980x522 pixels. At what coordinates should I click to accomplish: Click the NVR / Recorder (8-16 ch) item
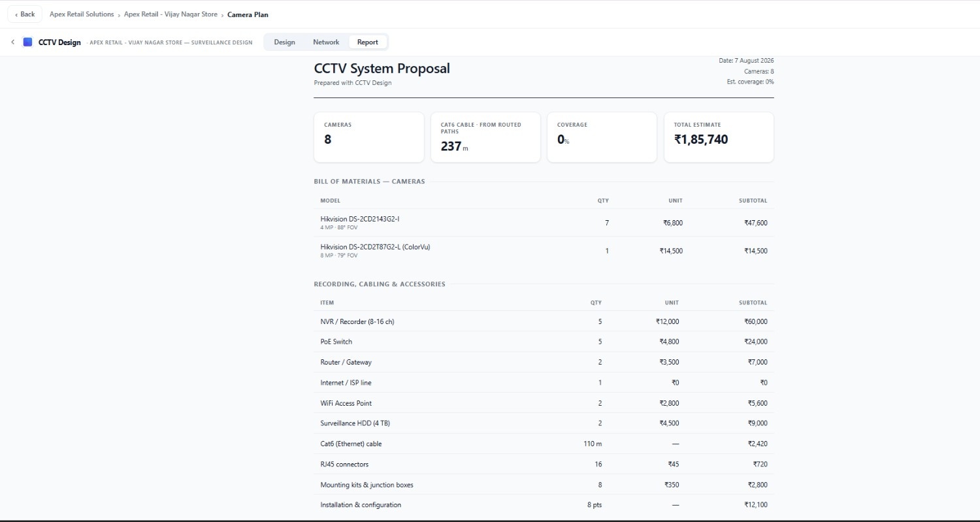pyautogui.click(x=357, y=321)
